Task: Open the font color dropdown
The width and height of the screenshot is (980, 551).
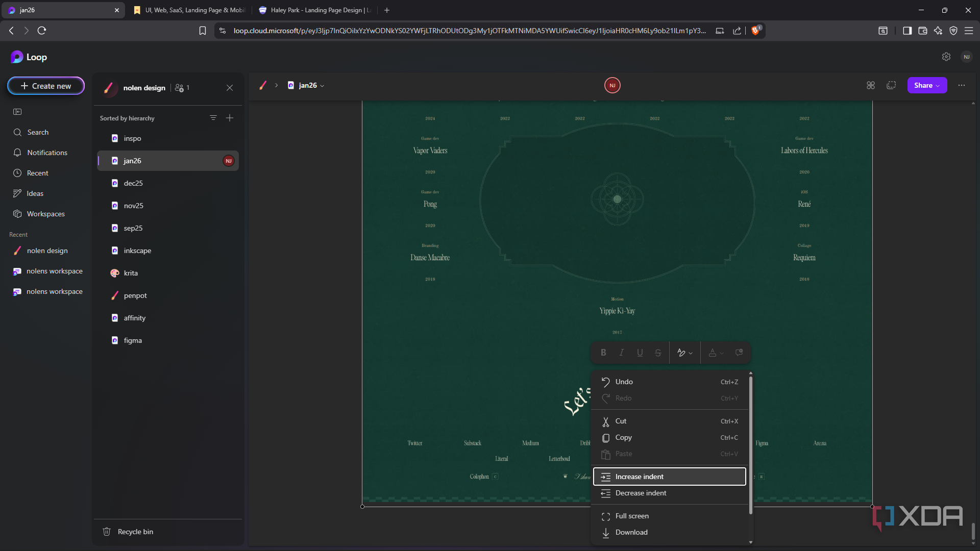Action: coord(716,353)
